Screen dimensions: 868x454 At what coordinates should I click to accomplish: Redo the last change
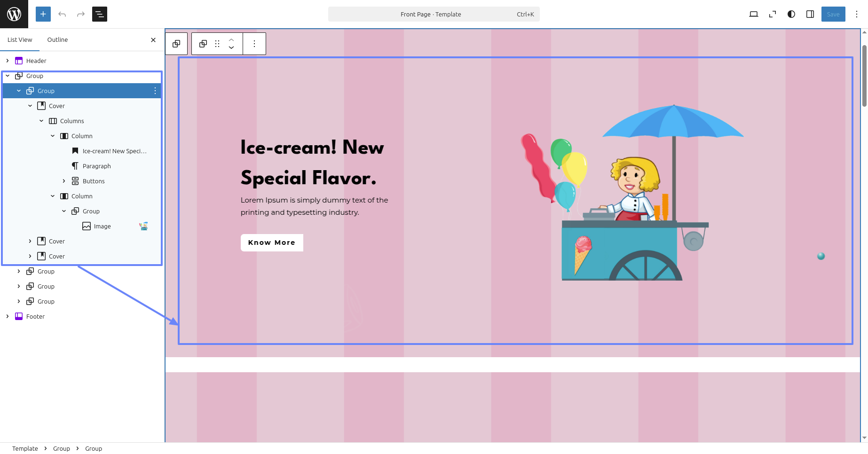pos(81,14)
